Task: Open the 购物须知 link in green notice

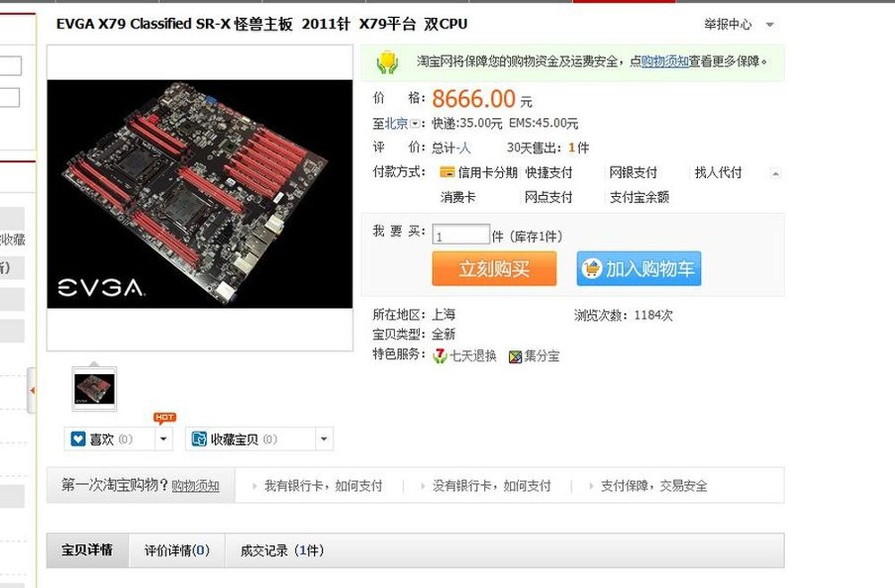Action: pyautogui.click(x=665, y=61)
